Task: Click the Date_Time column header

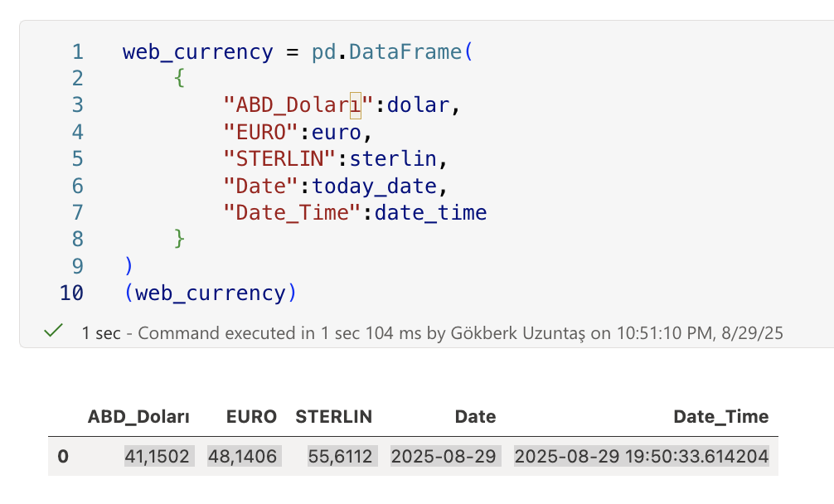Action: point(720,417)
